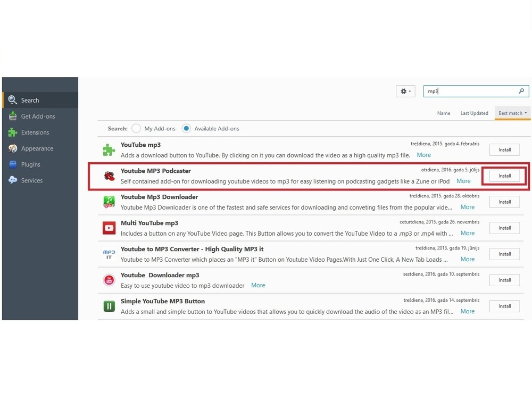The height and width of the screenshot is (399, 532).
Task: Click the Youtube Downloader mp3 round icon
Action: (x=109, y=280)
